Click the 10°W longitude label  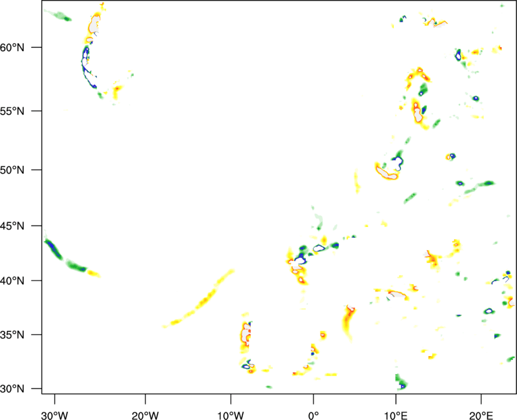point(231,415)
